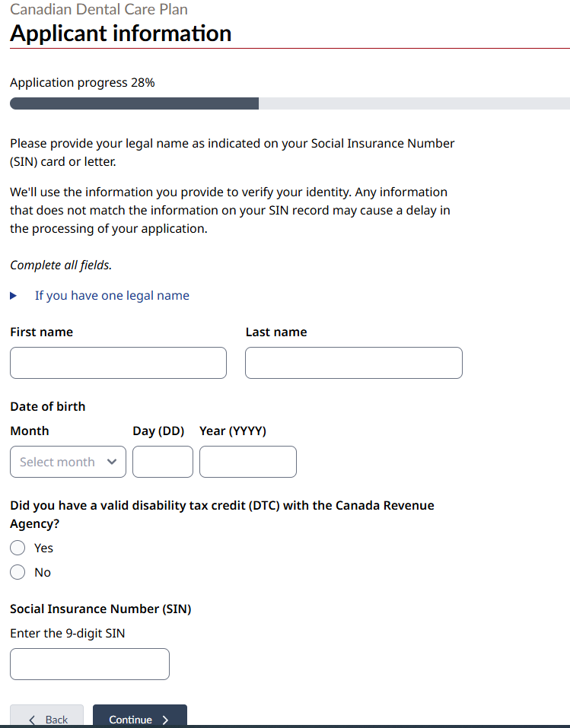Choose the No radio button for disability tax credit
Image resolution: width=570 pixels, height=728 pixels.
click(18, 572)
